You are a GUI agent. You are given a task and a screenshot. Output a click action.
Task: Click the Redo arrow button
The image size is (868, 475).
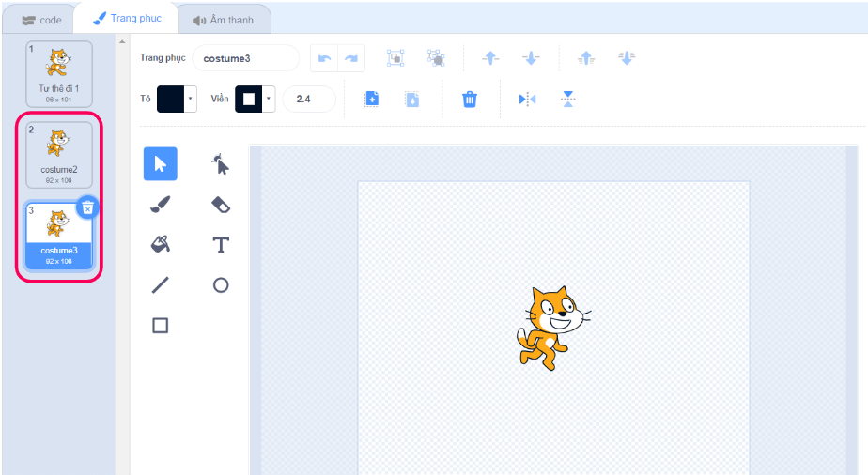click(351, 58)
